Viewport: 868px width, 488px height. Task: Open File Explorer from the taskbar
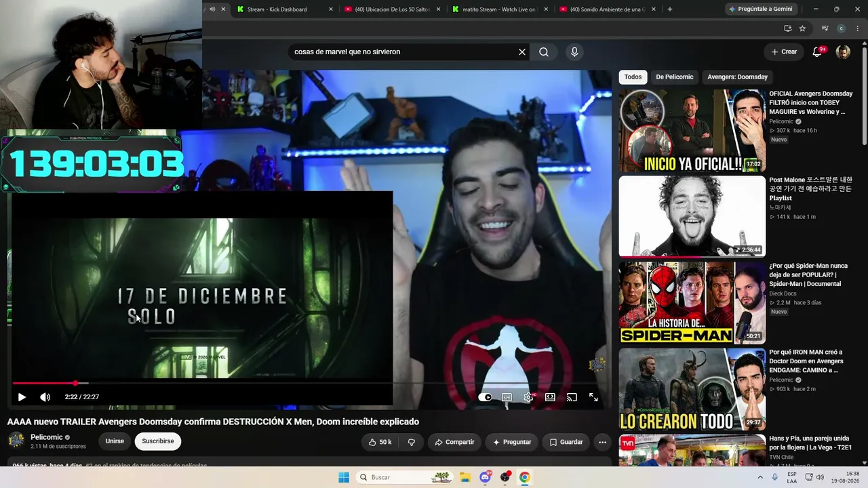point(465,477)
